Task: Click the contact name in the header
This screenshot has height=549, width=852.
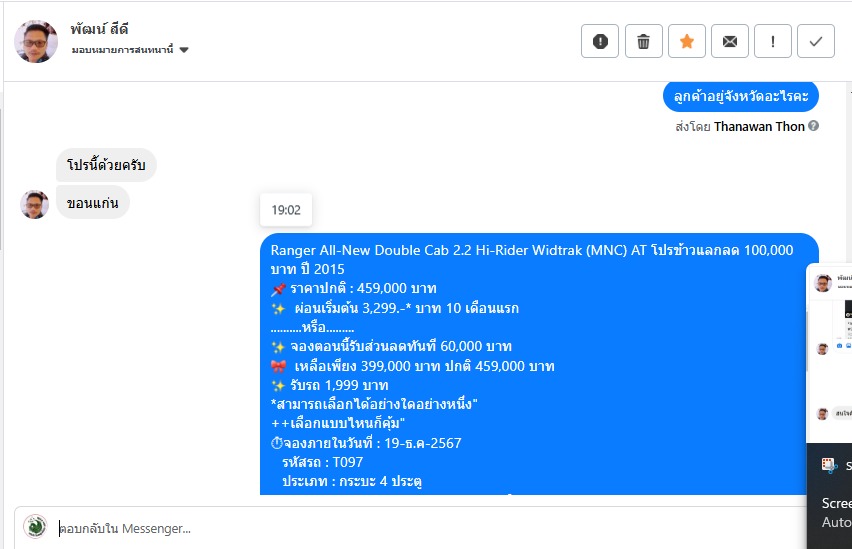Action: (x=100, y=29)
